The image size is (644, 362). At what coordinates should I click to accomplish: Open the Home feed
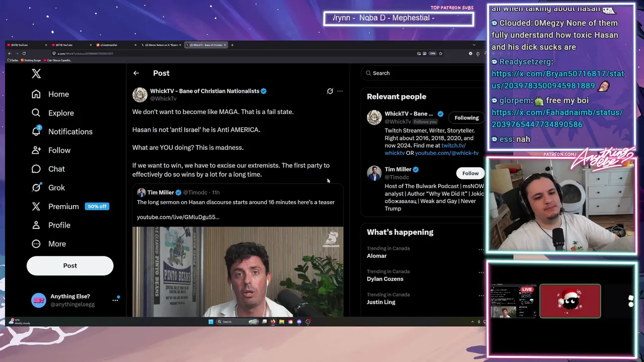tap(50, 94)
